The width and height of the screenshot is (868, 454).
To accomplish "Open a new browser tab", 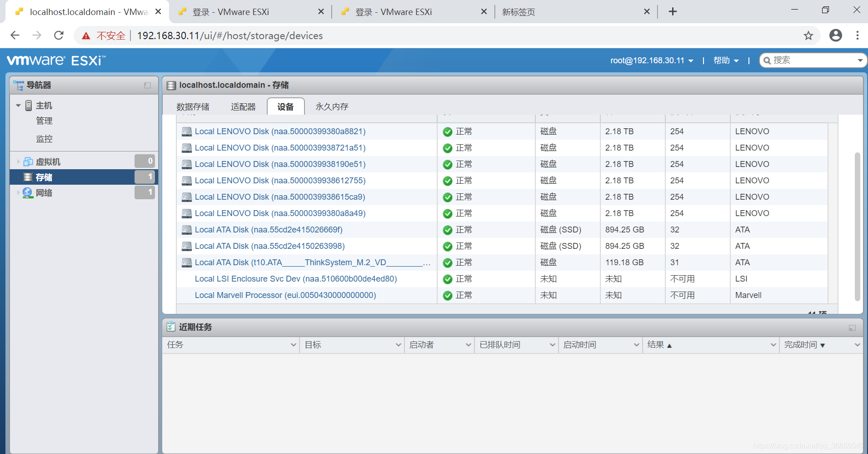I will tap(673, 11).
